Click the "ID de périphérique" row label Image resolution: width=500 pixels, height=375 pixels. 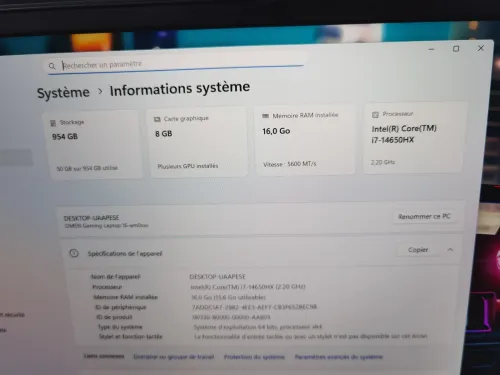[x=121, y=307]
